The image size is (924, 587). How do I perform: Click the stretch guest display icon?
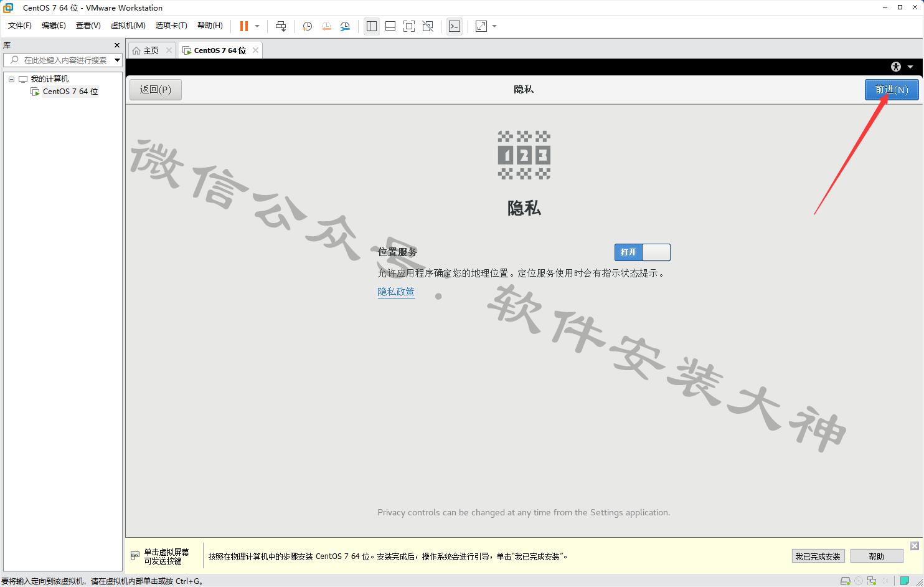pos(481,26)
